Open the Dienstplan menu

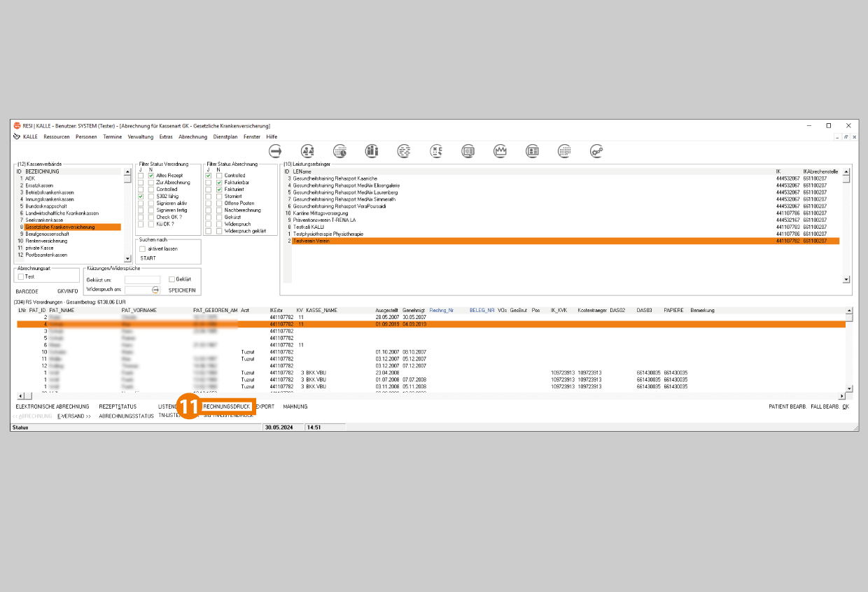(225, 136)
